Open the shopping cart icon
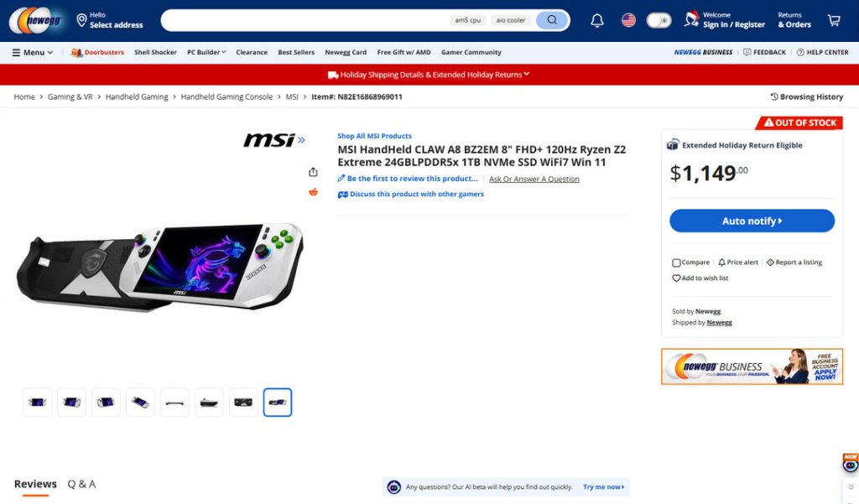This screenshot has height=504, width=859. tap(834, 20)
